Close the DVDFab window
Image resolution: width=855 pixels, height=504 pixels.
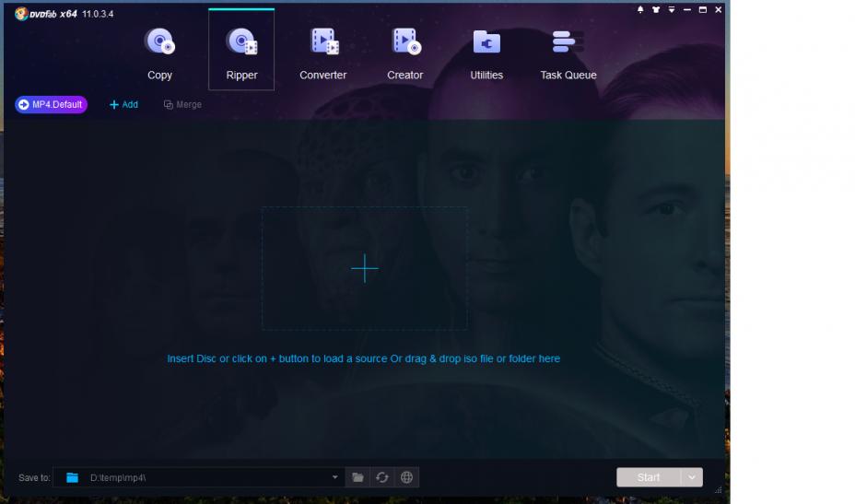point(719,10)
